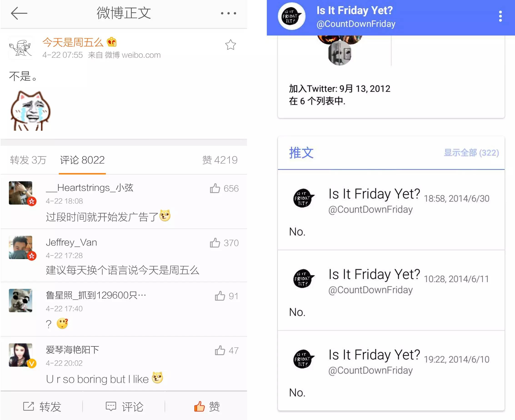Switch to the 转发 3万 tab

pos(28,160)
